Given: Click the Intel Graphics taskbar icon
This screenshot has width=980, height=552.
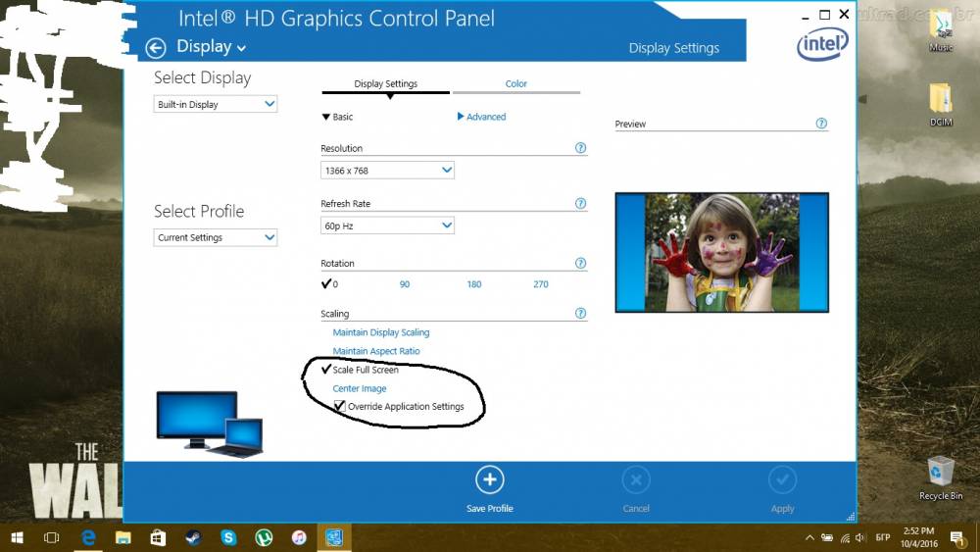Looking at the screenshot, I should 334,537.
